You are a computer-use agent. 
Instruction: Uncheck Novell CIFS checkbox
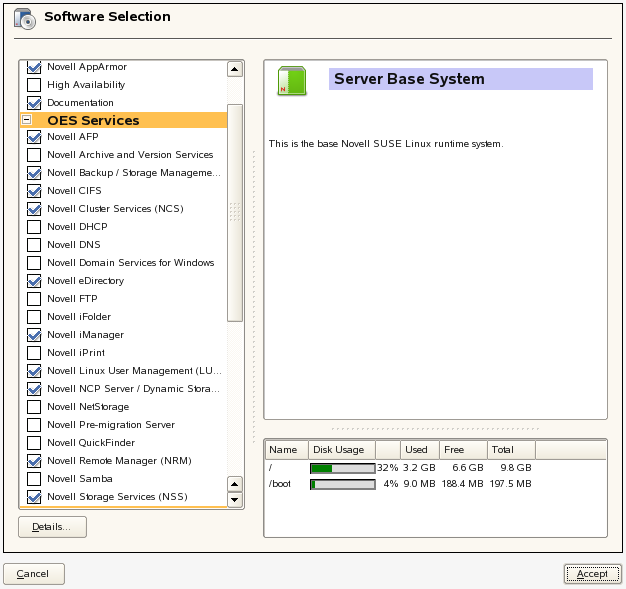pyautogui.click(x=34, y=190)
